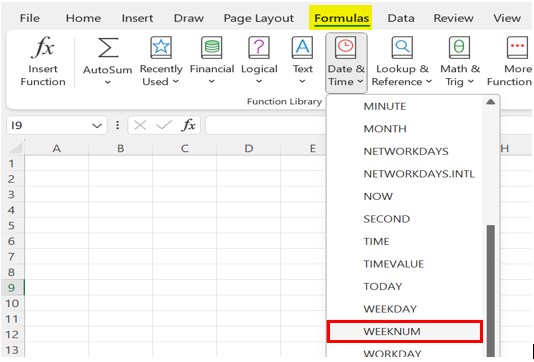Switch to the Insert tab
Viewport: 534px width, 362px height.
[x=137, y=18]
